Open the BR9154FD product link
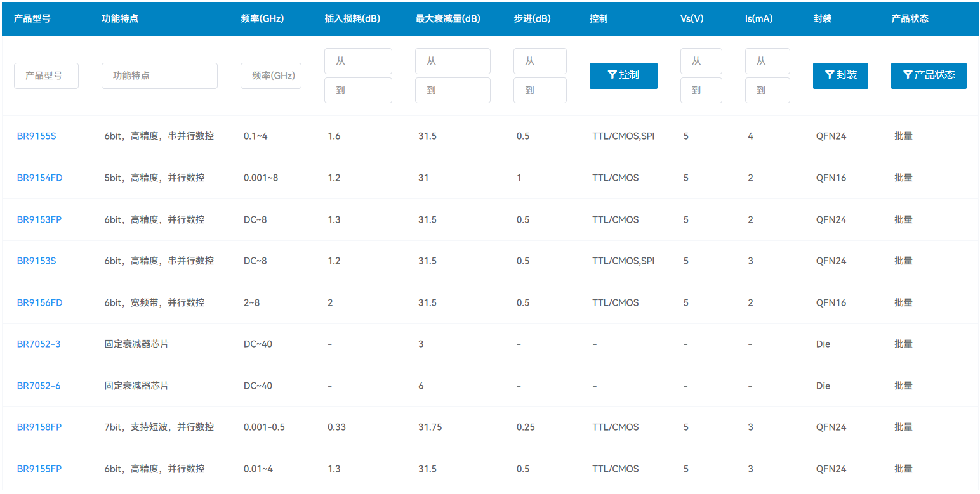 39,178
